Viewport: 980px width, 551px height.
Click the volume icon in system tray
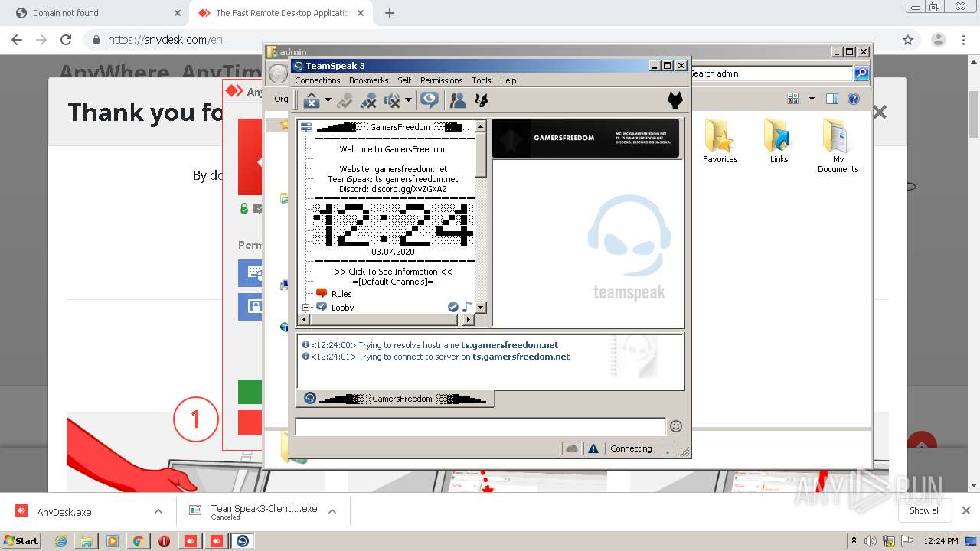coord(871,541)
